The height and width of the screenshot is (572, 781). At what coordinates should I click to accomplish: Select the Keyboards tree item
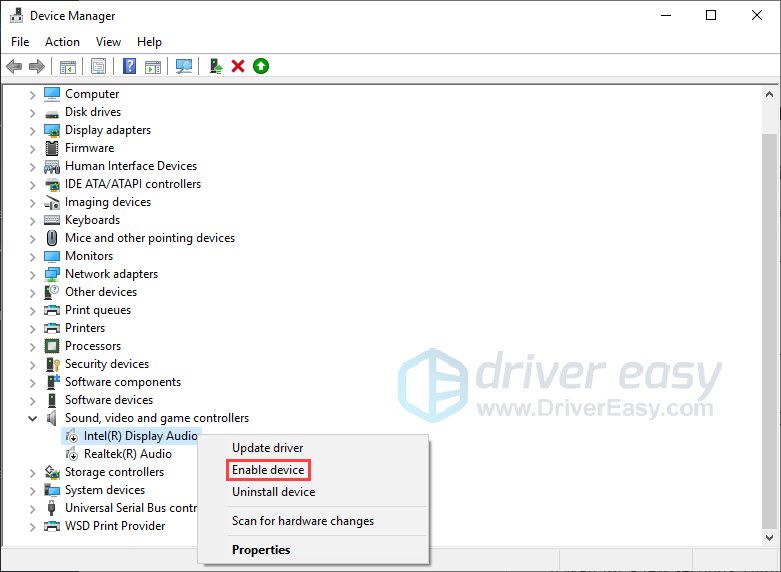tap(92, 220)
